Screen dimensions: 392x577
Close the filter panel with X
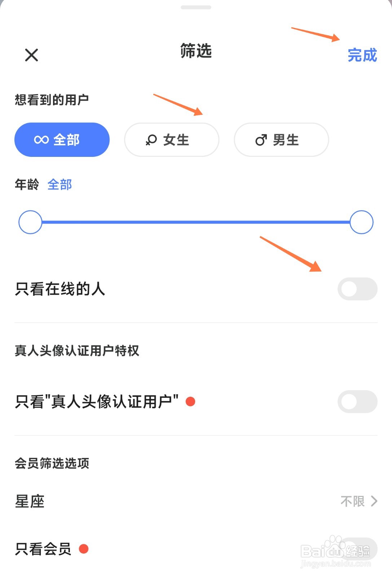tap(31, 55)
